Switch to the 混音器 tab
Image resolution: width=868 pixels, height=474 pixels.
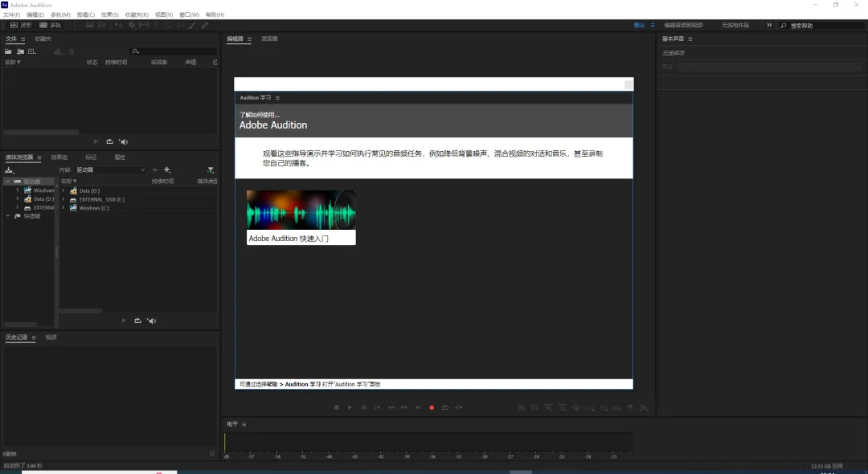click(x=269, y=39)
